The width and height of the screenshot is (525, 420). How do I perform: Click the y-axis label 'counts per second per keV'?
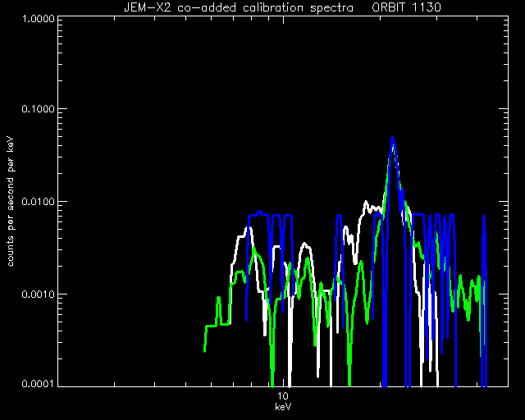pyautogui.click(x=11, y=202)
